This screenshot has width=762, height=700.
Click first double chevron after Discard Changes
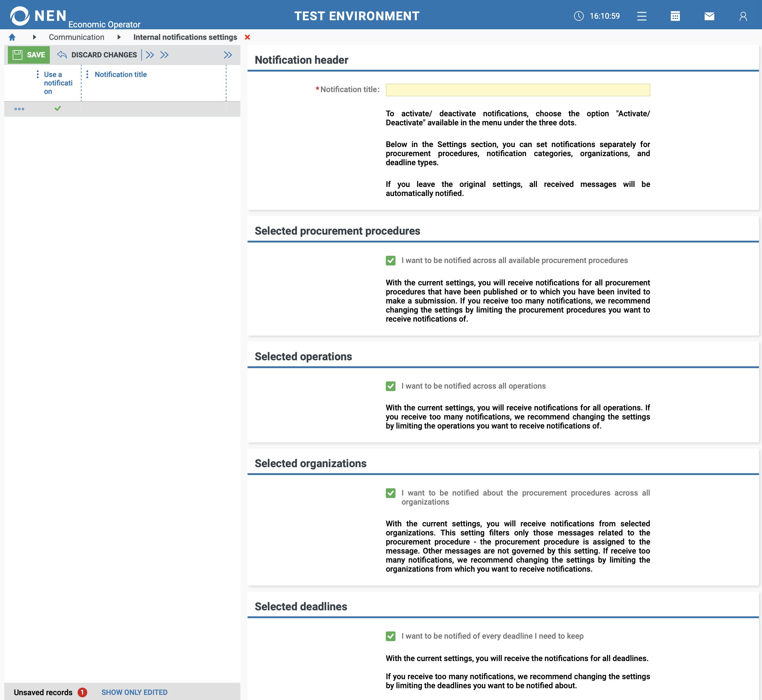pyautogui.click(x=150, y=55)
